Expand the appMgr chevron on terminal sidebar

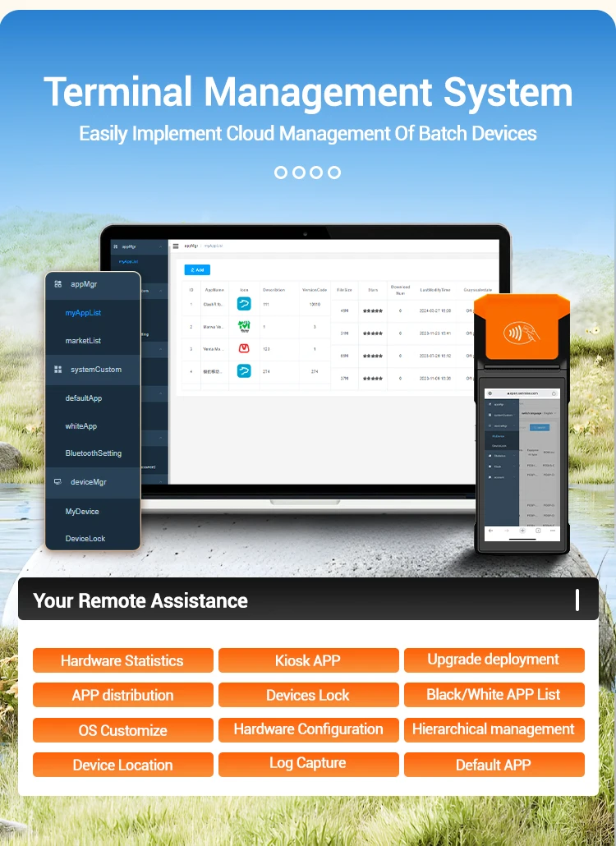coord(514,403)
